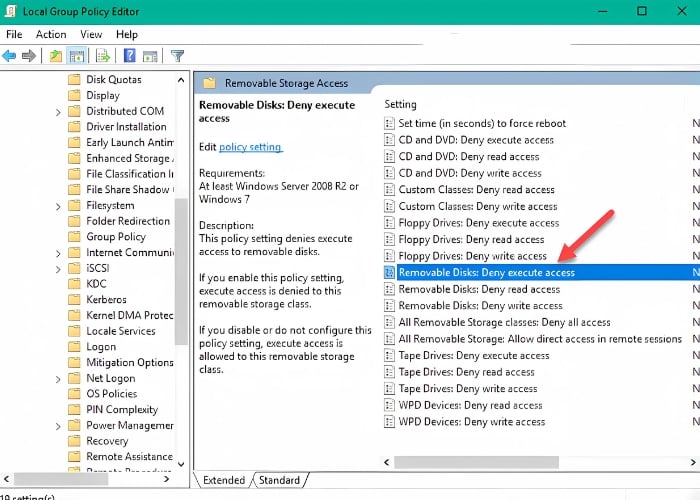Click the Back arrow in the toolbar
The image size is (700, 500).
click(x=9, y=56)
